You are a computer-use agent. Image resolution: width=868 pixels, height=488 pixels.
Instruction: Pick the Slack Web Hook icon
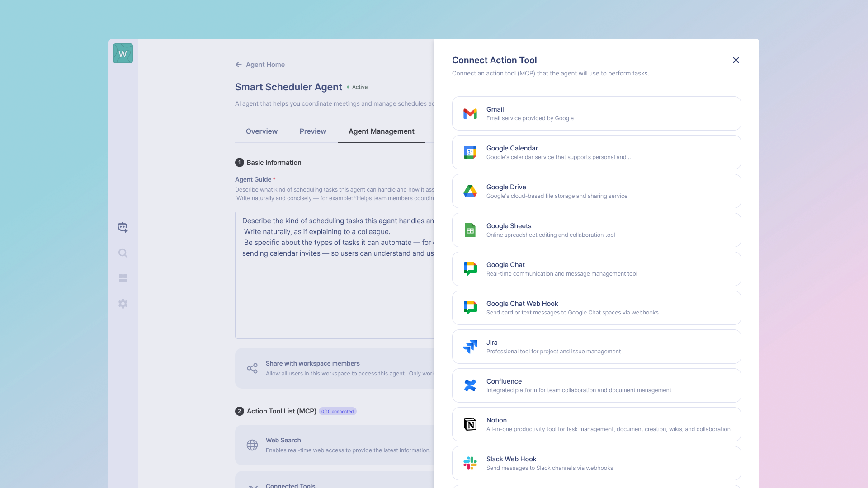(x=470, y=463)
